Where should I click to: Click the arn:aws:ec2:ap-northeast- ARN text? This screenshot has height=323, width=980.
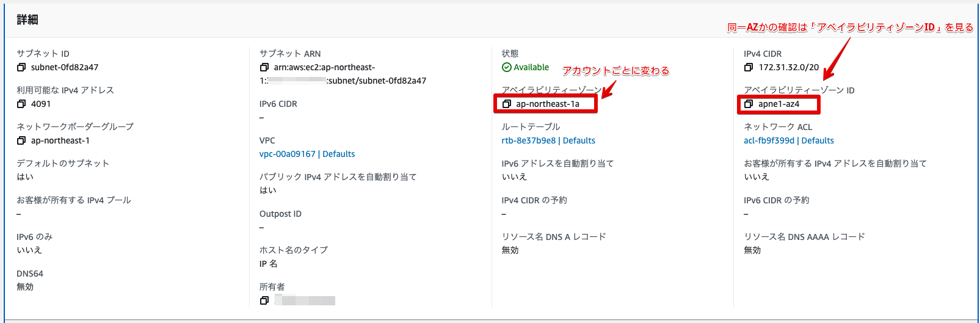pyautogui.click(x=324, y=67)
